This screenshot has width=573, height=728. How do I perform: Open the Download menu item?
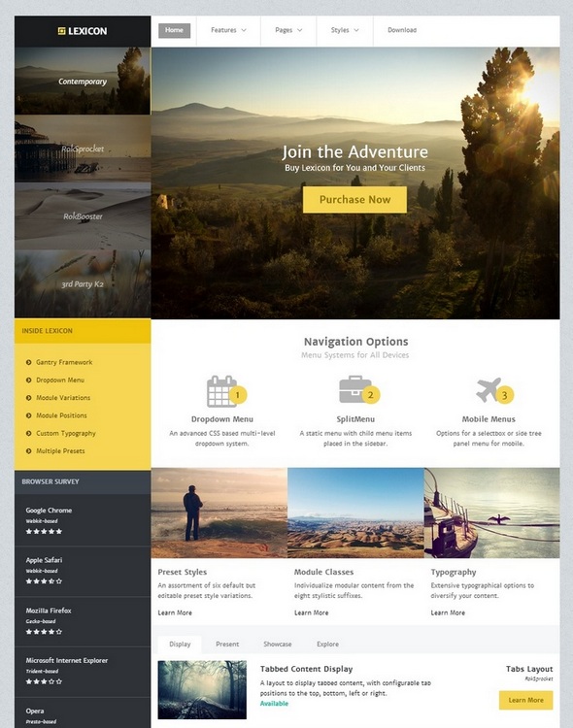(x=402, y=30)
